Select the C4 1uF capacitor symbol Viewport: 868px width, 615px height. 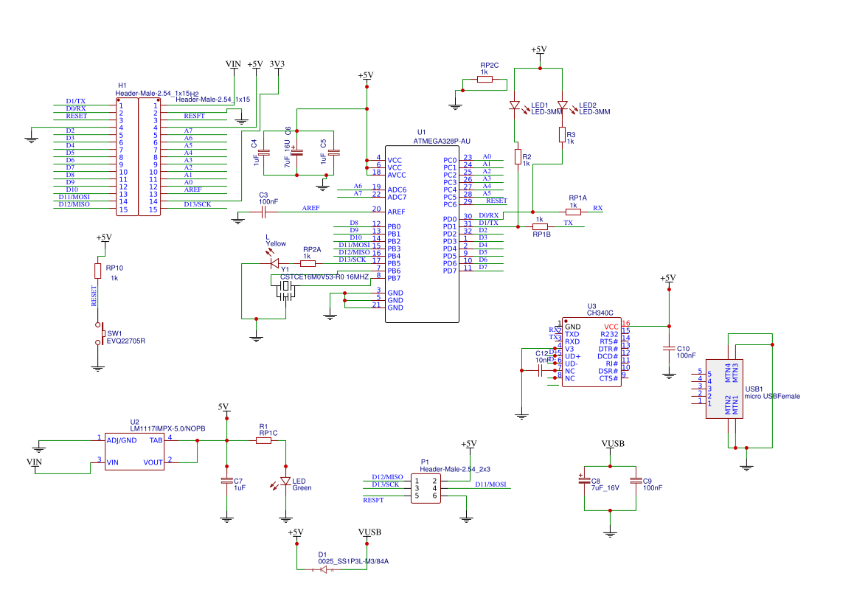263,152
